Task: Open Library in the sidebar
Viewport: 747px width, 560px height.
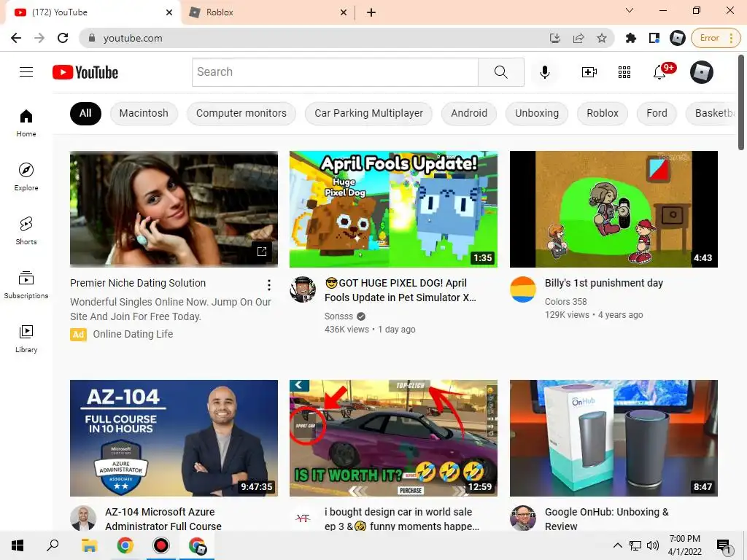Action: tap(26, 338)
